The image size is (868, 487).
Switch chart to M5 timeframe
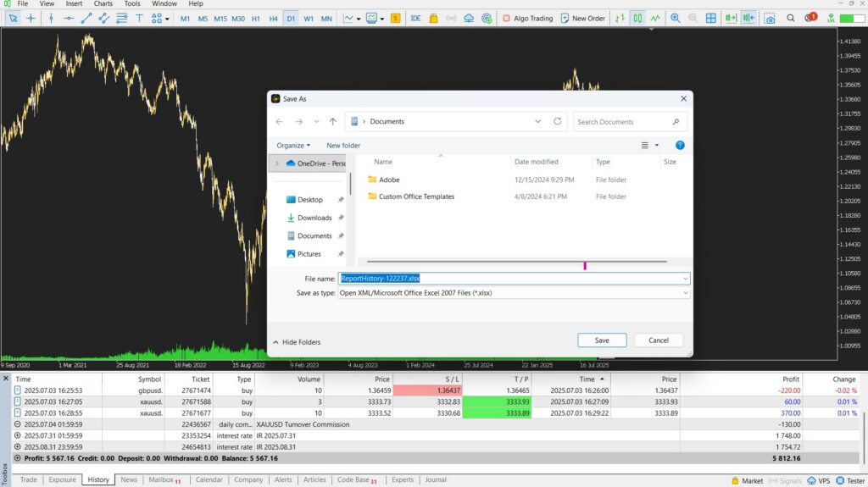(203, 19)
